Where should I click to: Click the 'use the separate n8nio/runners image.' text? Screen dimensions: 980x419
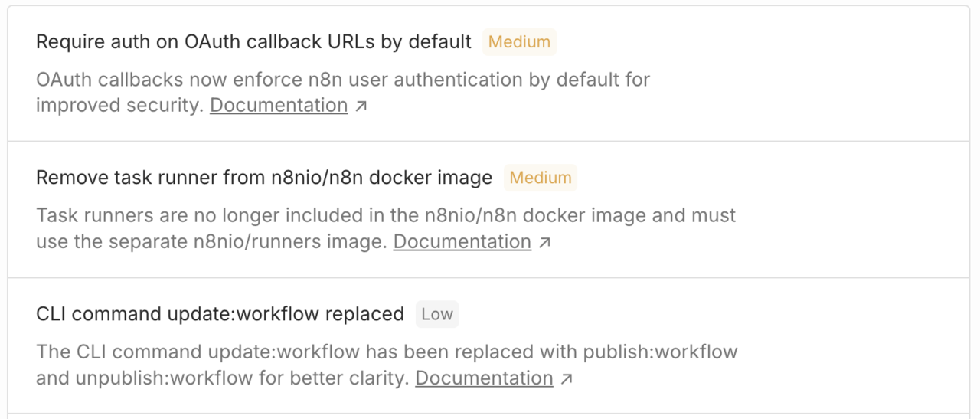(211, 242)
